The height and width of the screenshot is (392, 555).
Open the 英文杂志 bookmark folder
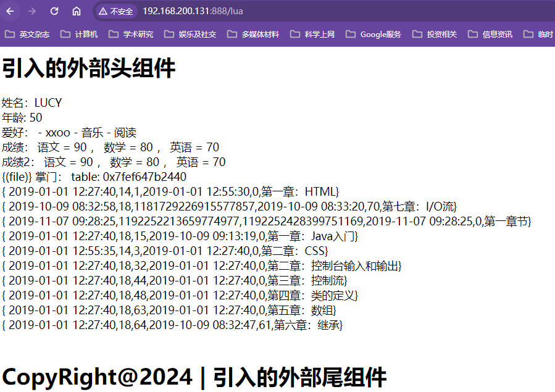point(28,35)
